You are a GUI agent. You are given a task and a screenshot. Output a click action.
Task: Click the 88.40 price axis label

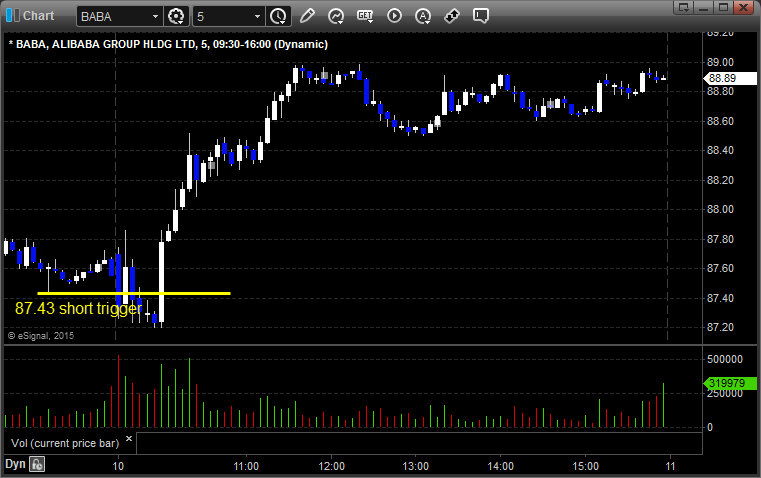tap(721, 150)
